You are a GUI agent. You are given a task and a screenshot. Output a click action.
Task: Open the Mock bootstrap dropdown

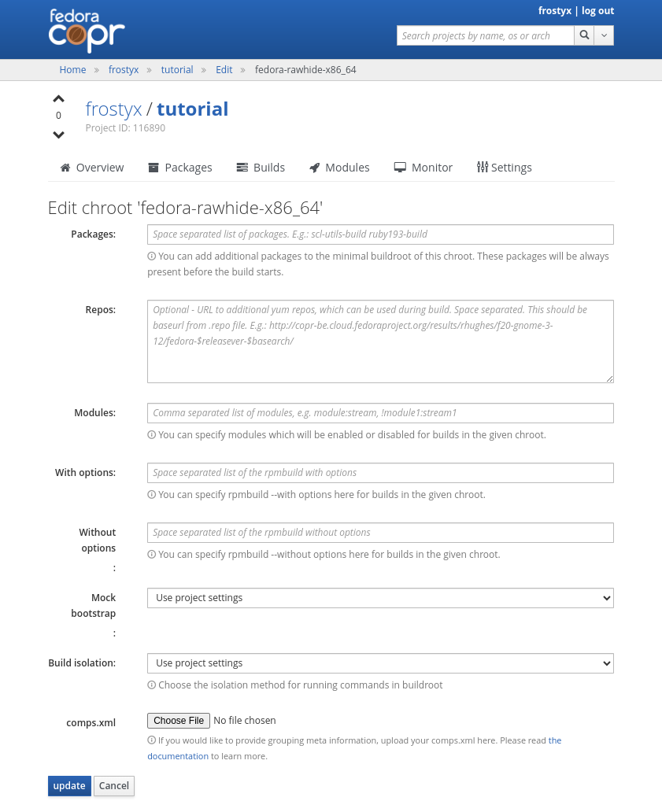(x=380, y=598)
